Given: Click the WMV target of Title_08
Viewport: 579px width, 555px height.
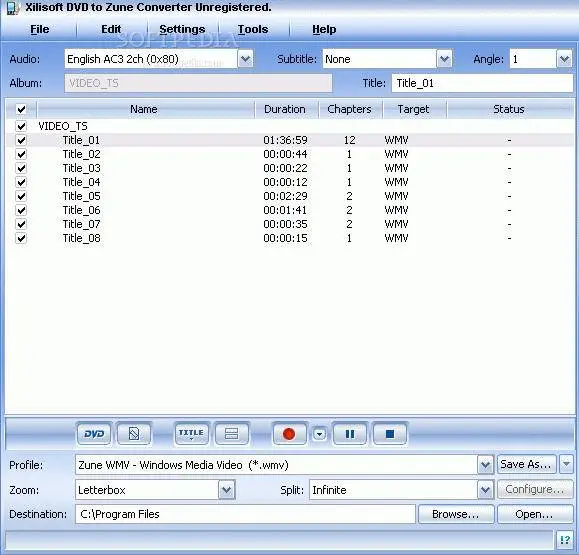Looking at the screenshot, I should click(x=396, y=239).
